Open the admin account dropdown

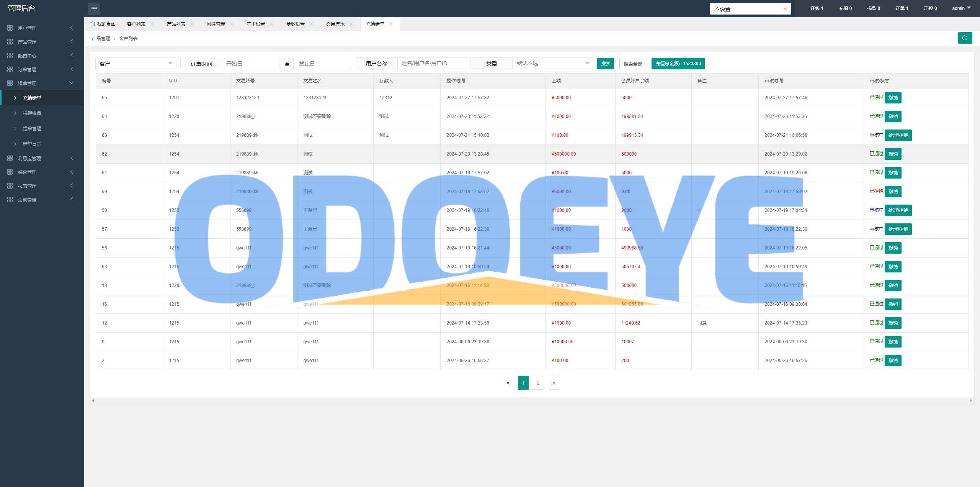point(961,8)
